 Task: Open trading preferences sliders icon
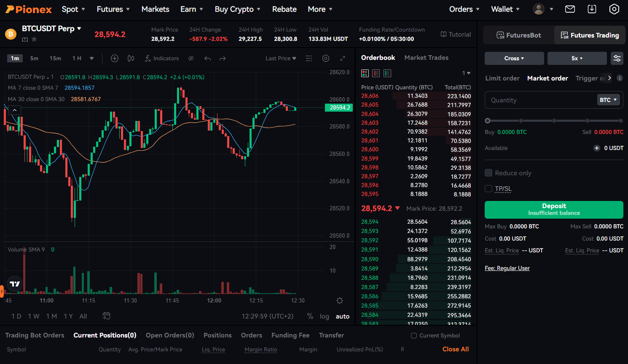[617, 59]
